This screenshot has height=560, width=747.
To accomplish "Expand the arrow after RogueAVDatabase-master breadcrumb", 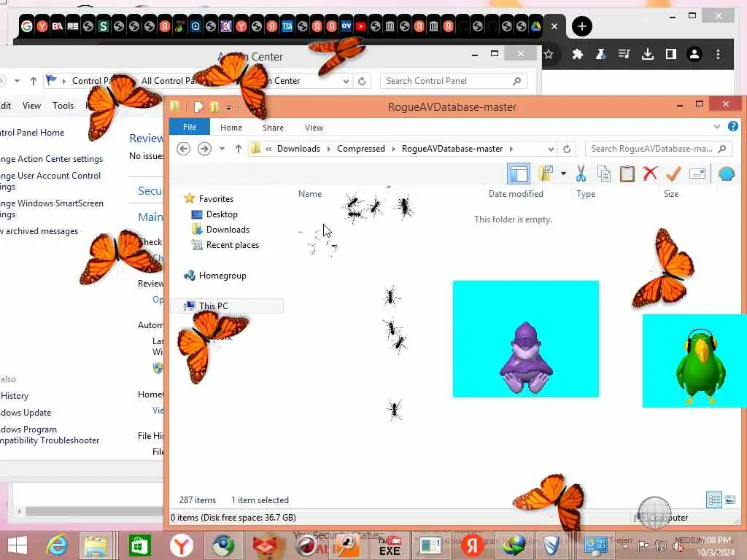I will pyautogui.click(x=511, y=149).
